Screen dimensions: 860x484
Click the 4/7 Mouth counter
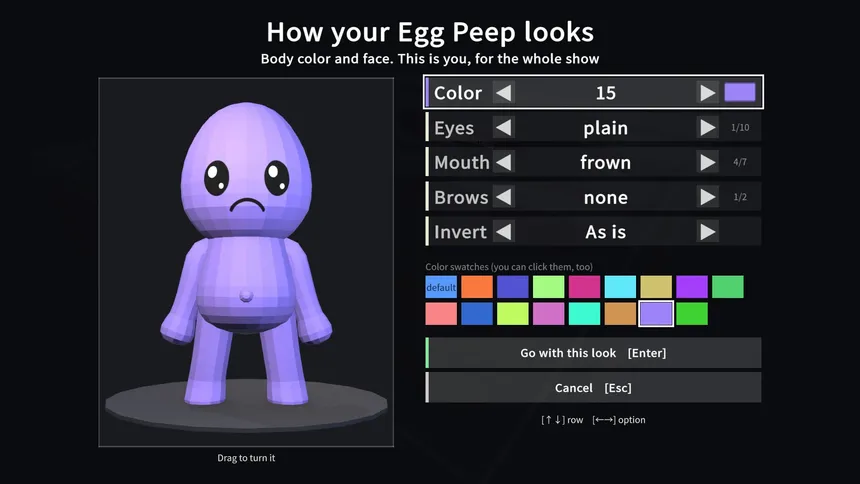coord(740,162)
